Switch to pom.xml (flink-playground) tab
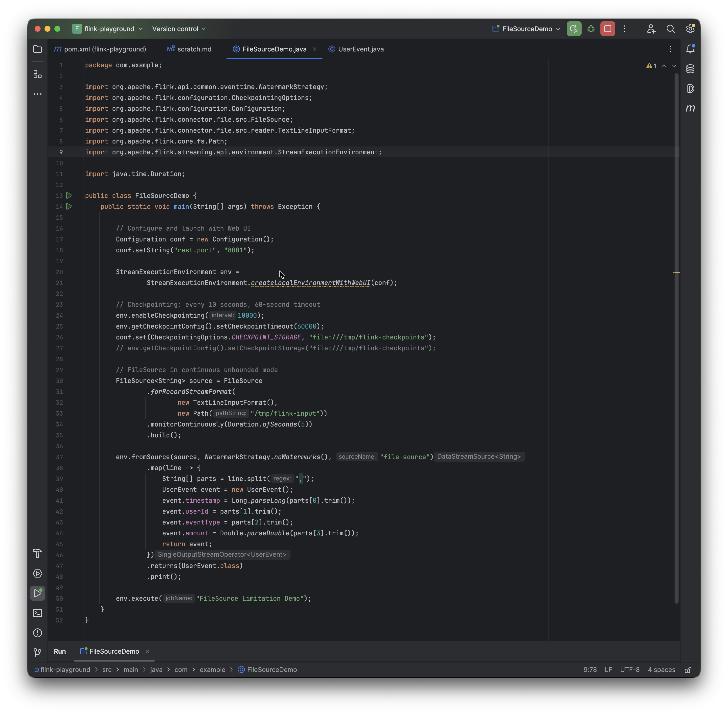728x714 pixels. [x=100, y=49]
